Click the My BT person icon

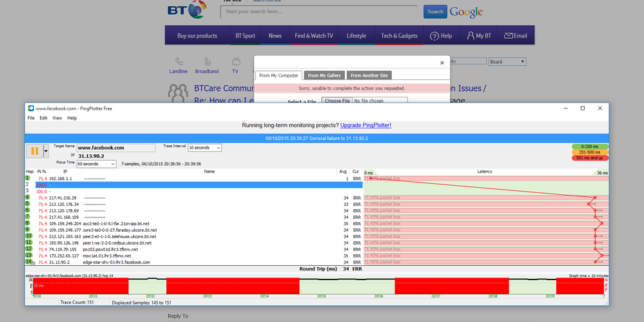(x=470, y=35)
